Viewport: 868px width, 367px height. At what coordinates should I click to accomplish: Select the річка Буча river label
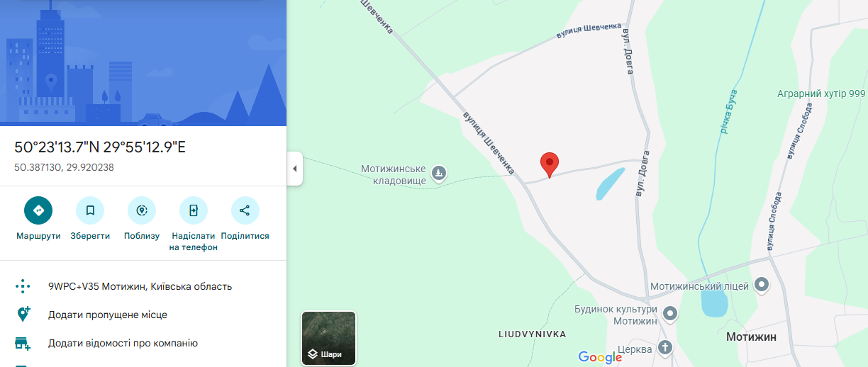728,112
